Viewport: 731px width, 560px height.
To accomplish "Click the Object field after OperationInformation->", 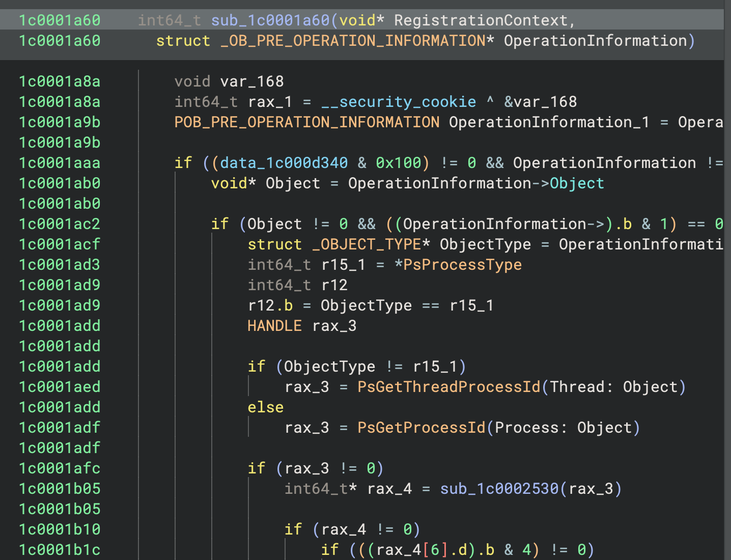I will [577, 183].
